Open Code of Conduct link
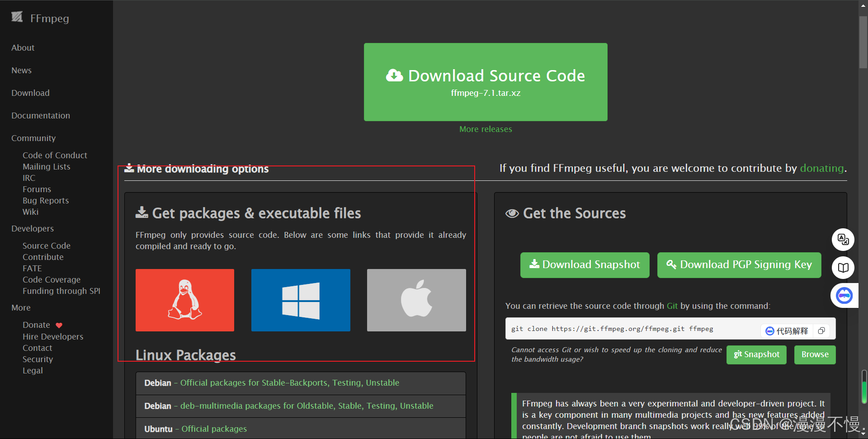The image size is (868, 439). tap(55, 155)
